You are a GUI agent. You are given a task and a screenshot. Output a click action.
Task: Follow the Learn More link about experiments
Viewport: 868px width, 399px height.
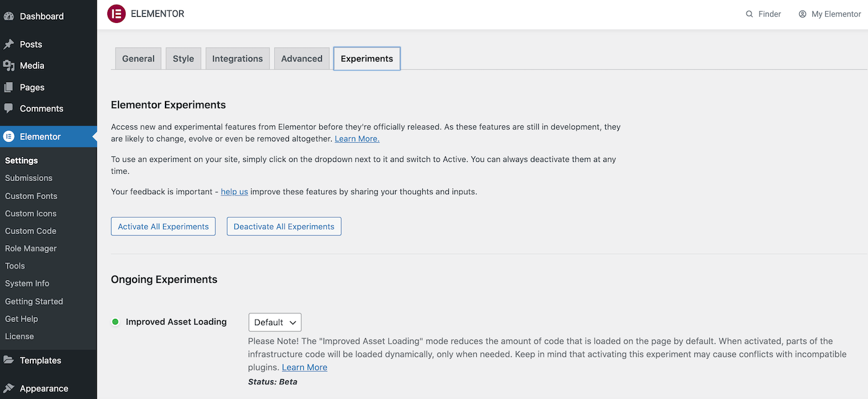[x=356, y=138]
